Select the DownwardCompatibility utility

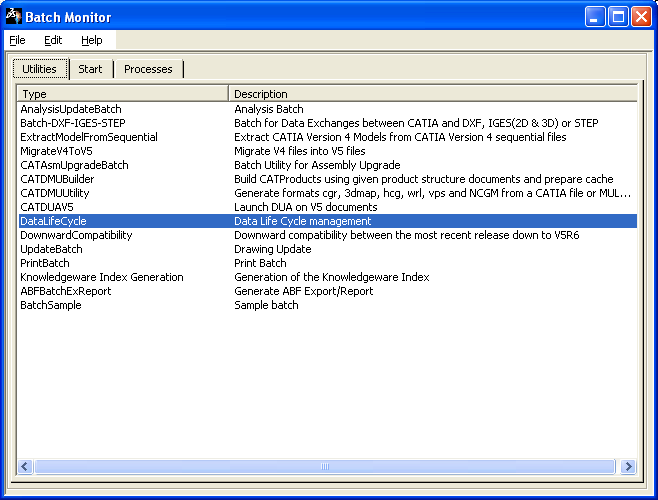tap(76, 235)
